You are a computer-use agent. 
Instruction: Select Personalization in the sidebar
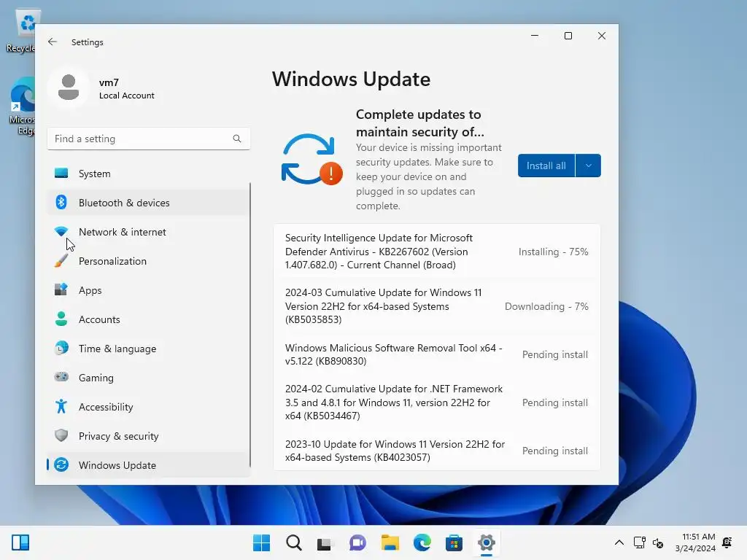pyautogui.click(x=148, y=261)
